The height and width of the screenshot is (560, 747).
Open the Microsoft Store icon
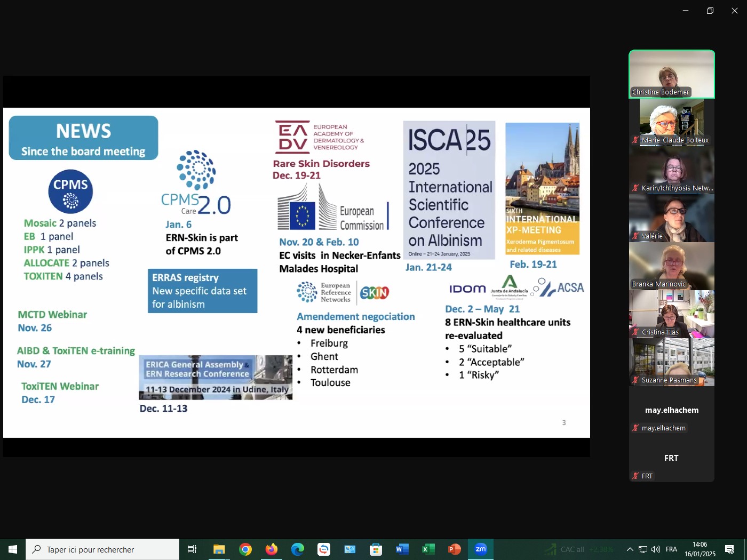point(376,549)
